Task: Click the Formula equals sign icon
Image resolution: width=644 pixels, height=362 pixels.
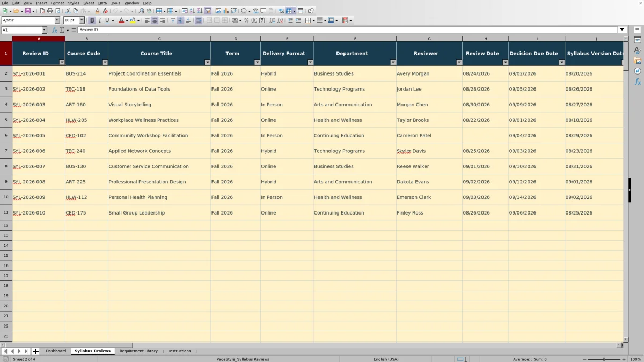Action: click(x=74, y=30)
